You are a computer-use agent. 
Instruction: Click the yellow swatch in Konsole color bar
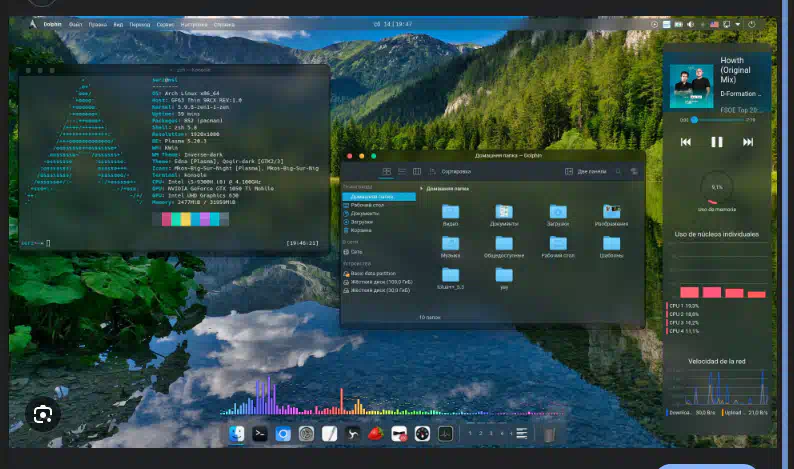[185, 219]
